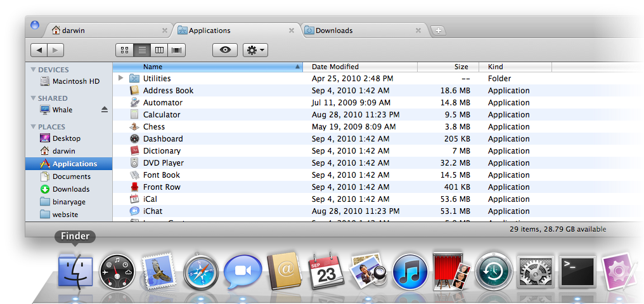644x304 pixels.
Task: Open darwin home folder in sidebar
Action: point(69,151)
